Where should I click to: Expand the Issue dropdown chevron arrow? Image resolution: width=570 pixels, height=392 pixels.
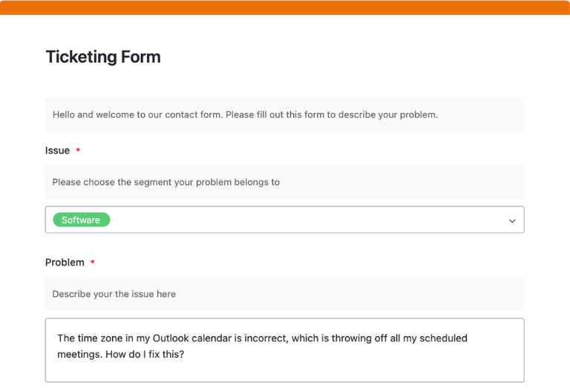point(511,220)
